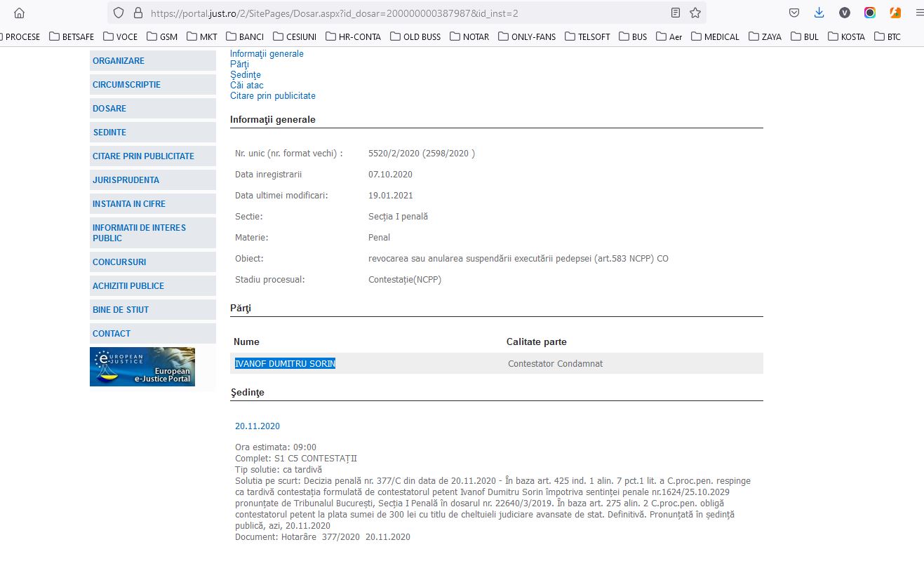Expand the MEDICAL bookmarks folder
The height and width of the screenshot is (561, 924).
pyautogui.click(x=715, y=36)
